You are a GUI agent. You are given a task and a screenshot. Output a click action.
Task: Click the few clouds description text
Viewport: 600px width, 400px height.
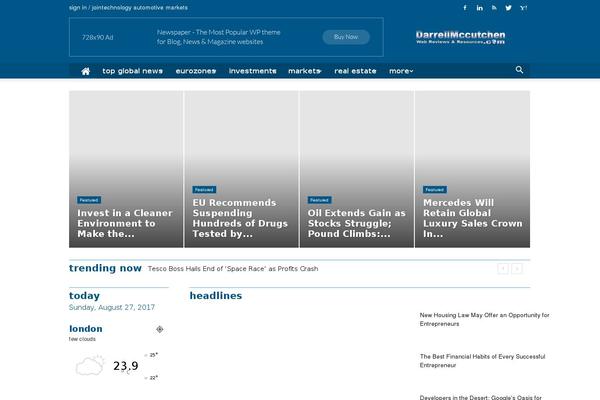tap(82, 339)
